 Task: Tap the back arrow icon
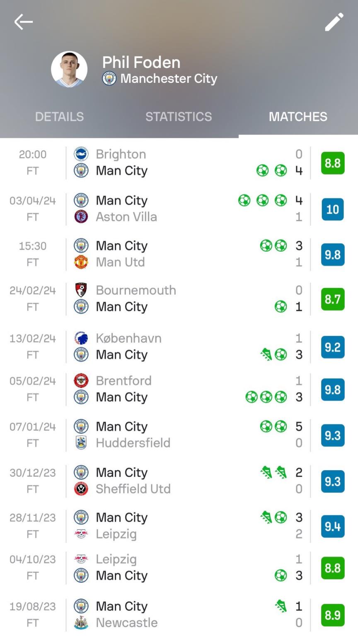click(x=23, y=22)
